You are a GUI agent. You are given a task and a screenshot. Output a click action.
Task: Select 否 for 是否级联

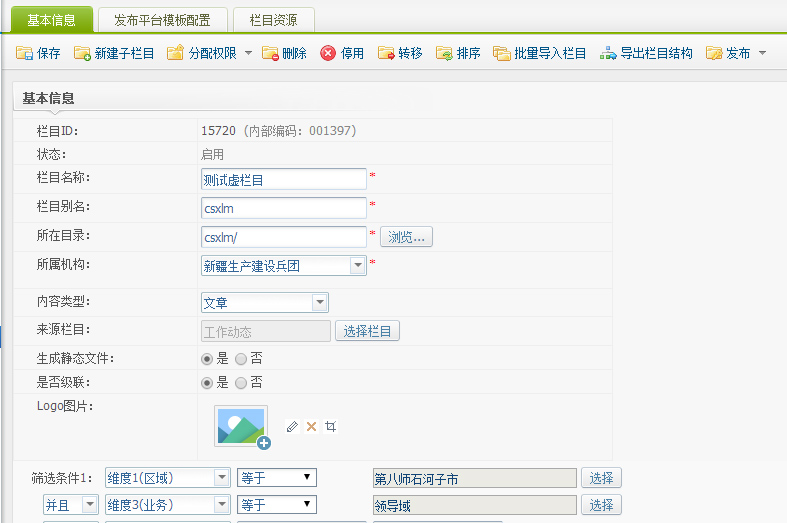241,382
